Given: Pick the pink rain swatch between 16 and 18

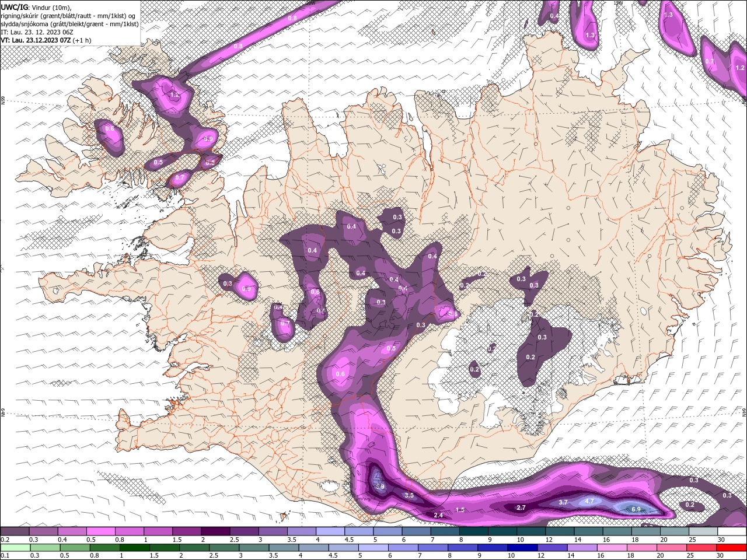Looking at the screenshot, I should click(612, 548).
